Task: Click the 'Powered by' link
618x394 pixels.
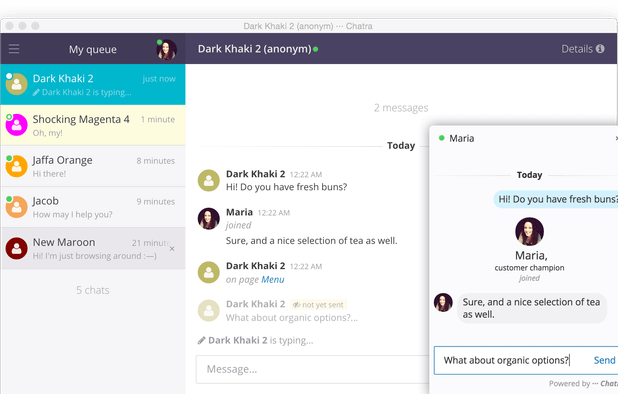Action: [583, 383]
